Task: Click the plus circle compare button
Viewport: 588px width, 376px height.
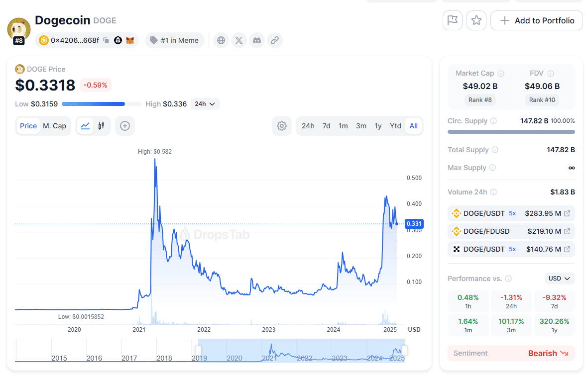Action: pos(125,126)
